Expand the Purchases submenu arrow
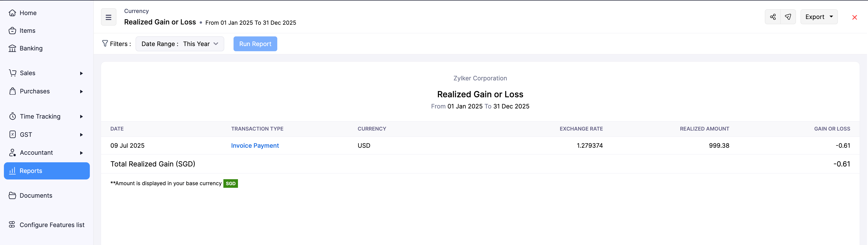Image resolution: width=868 pixels, height=245 pixels. coord(81,92)
